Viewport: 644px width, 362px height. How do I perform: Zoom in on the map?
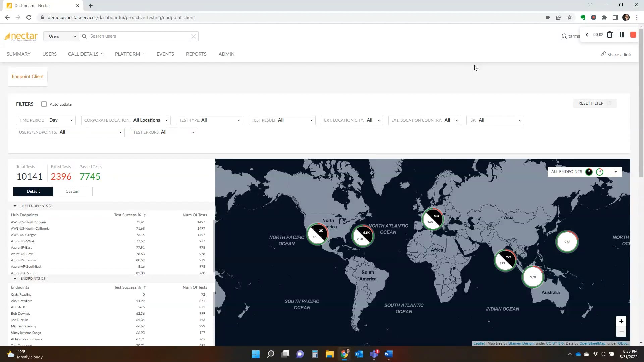(621, 321)
